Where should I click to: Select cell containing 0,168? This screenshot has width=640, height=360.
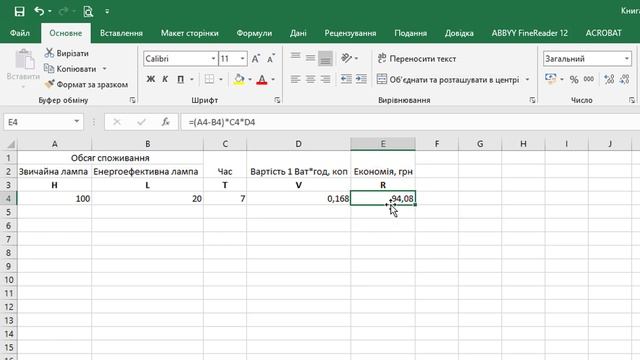pos(298,199)
